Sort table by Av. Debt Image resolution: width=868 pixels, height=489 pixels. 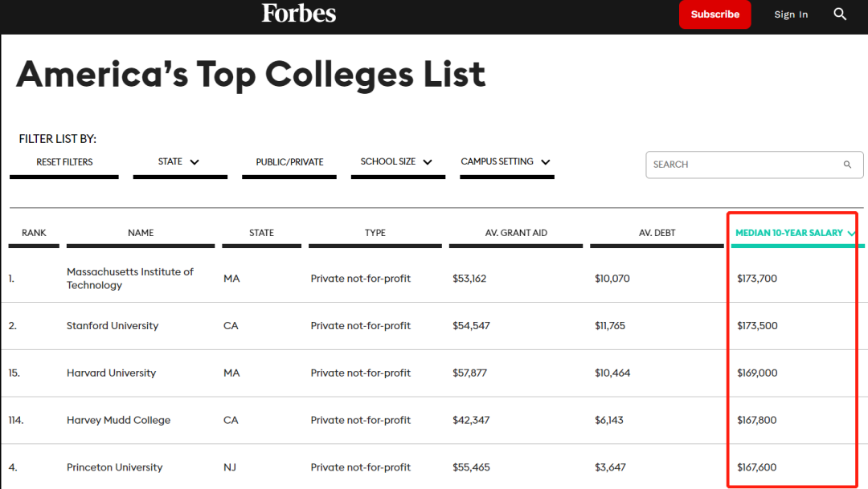tap(657, 233)
